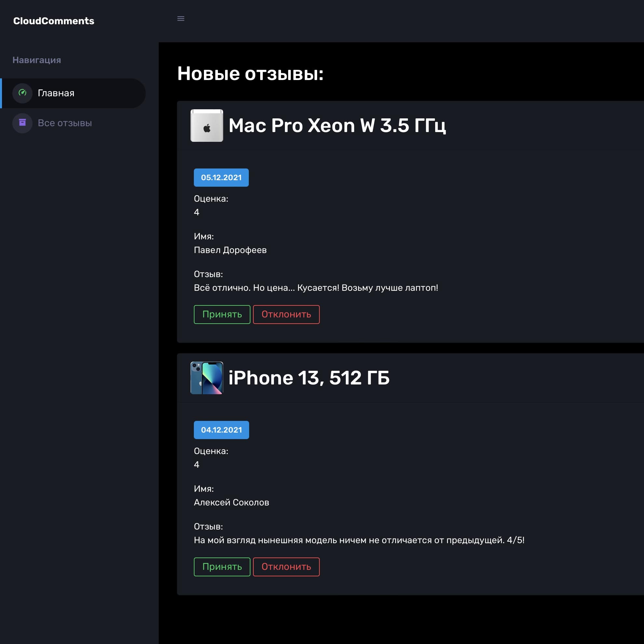This screenshot has height=644, width=644.
Task: Click the Mac Pro Xeon W 3.5 ГГц title
Action: point(337,126)
